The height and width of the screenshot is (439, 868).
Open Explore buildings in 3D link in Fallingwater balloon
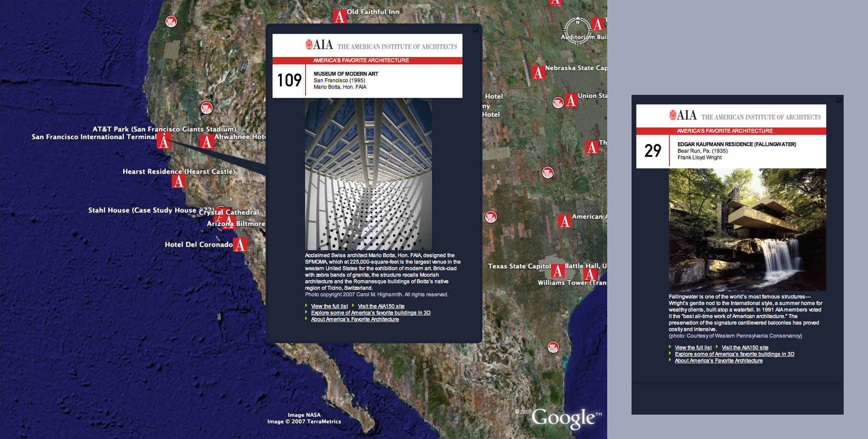[735, 354]
